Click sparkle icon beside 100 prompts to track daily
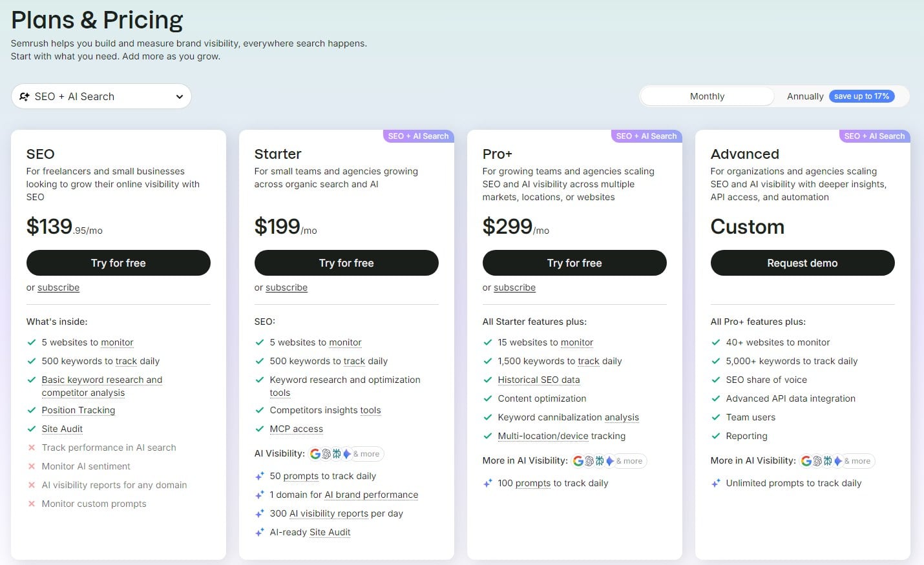 (488, 483)
